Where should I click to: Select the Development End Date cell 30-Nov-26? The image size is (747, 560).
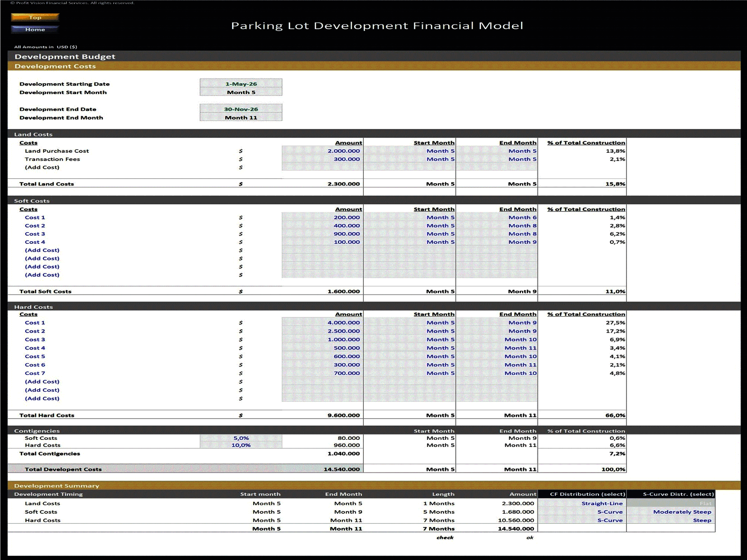241,109
